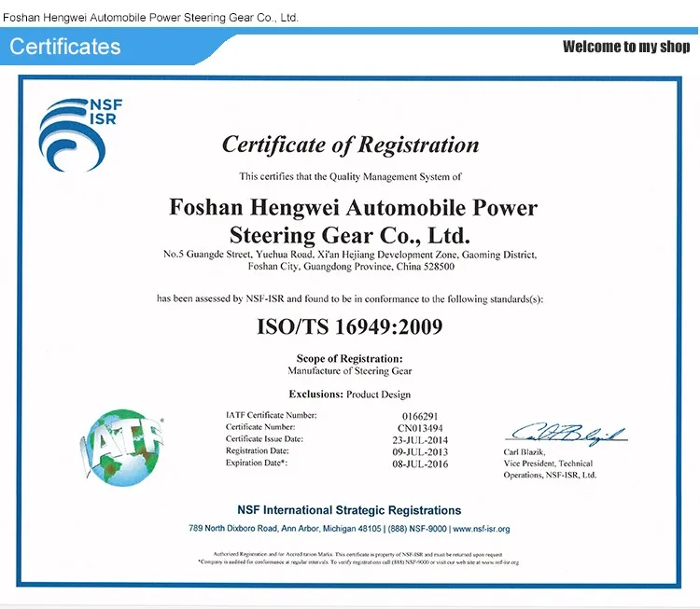700x609 pixels.
Task: Click the 'Certificate of Registration' title
Action: click(x=350, y=145)
